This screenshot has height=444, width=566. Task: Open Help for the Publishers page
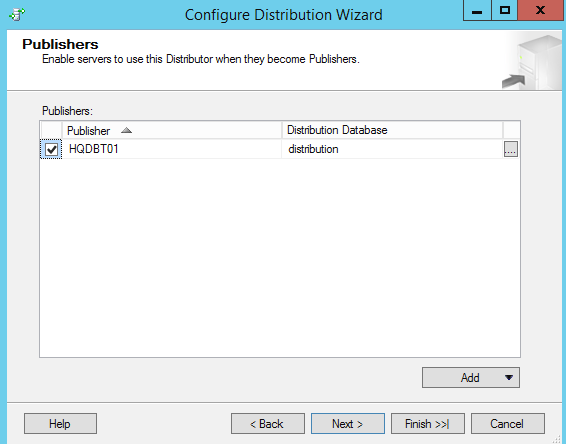[x=60, y=423]
